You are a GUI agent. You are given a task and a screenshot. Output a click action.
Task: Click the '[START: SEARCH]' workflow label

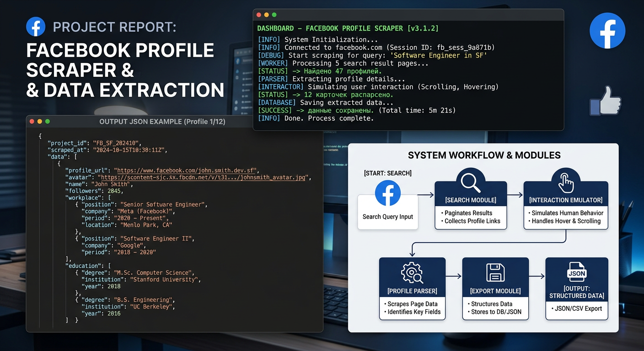click(387, 173)
